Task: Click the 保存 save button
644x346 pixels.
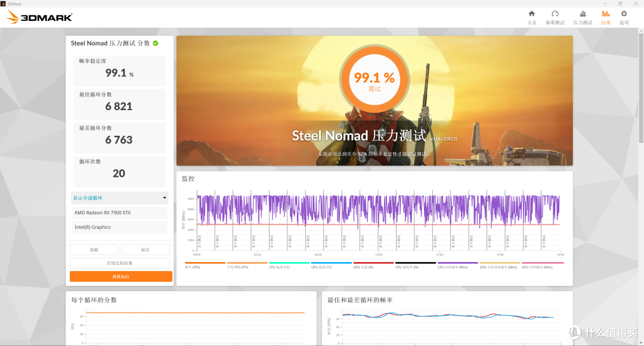Action: coord(145,250)
